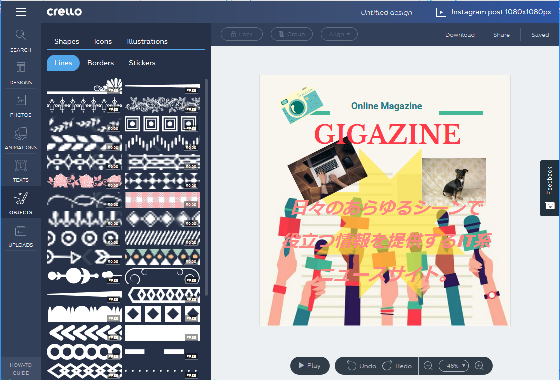Viewport: 560px width, 380px height.
Task: Select the four concentric squares line
Action: point(162,124)
